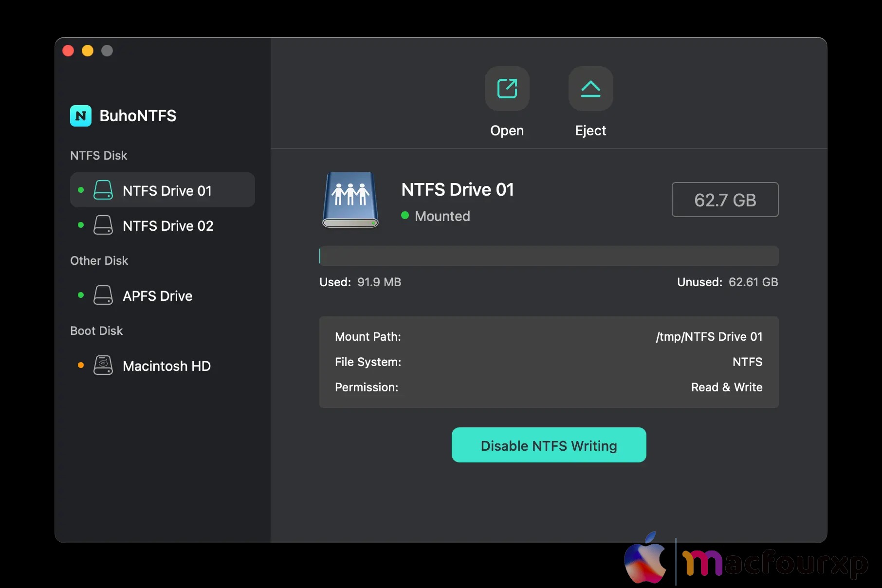The height and width of the screenshot is (588, 882).
Task: Click the Open label under the toolbar icon
Action: (x=507, y=130)
